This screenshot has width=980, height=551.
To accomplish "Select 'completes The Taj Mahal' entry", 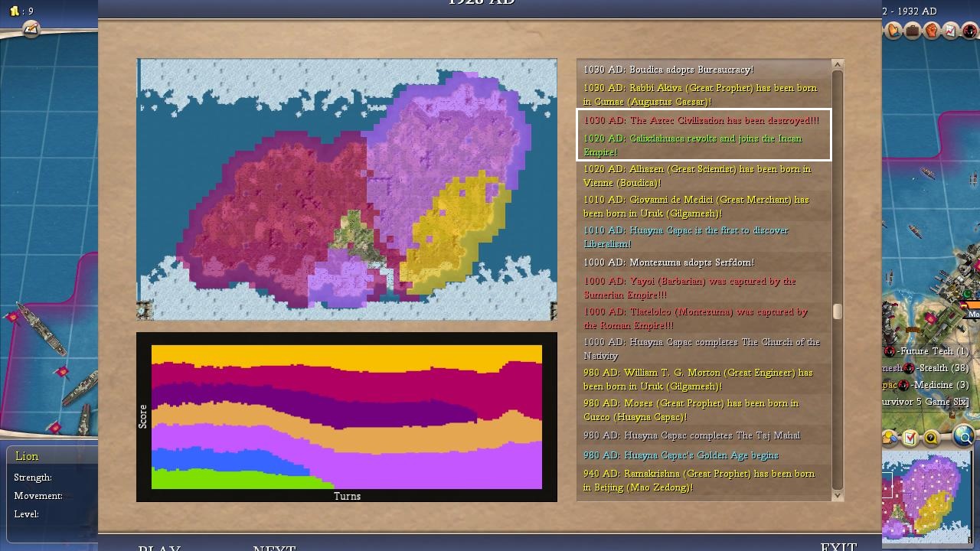I will tap(704, 435).
